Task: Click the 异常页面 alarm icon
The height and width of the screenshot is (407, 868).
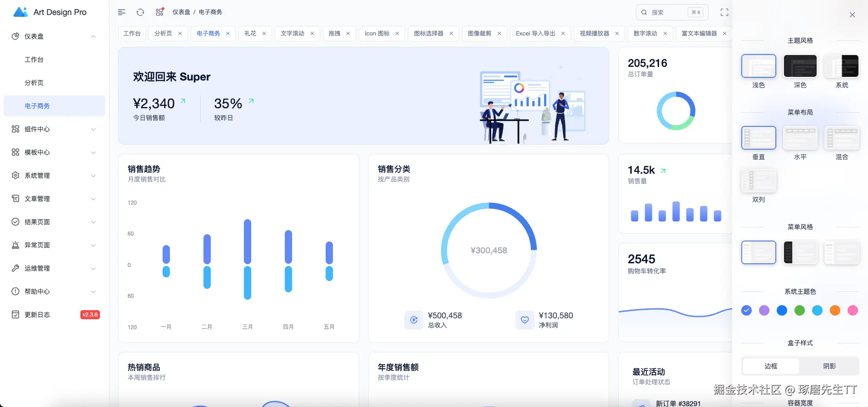Action: [x=15, y=245]
